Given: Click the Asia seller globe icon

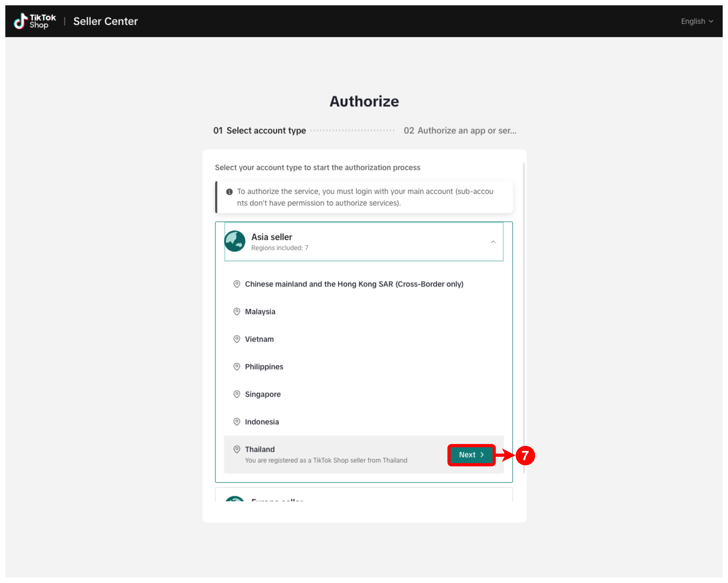Looking at the screenshot, I should 235,241.
